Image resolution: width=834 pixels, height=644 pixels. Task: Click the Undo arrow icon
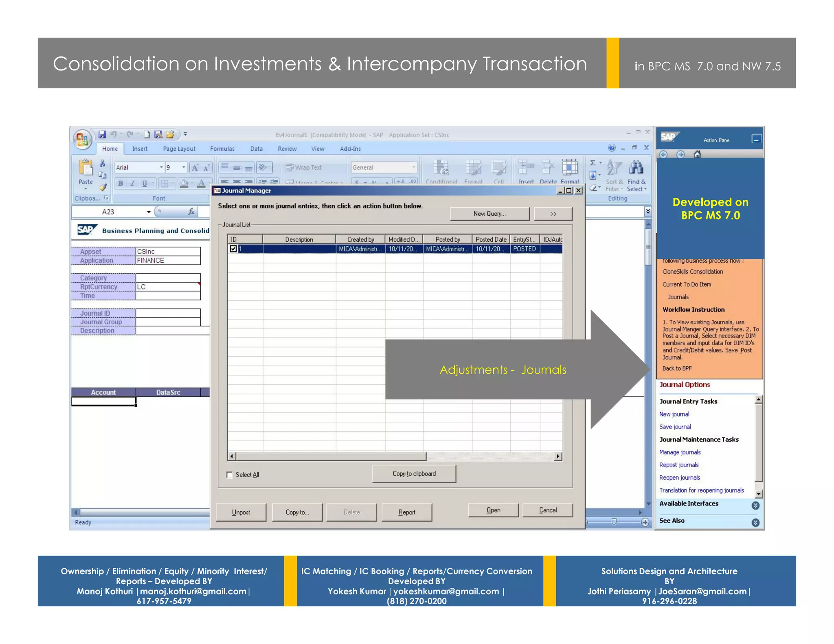[x=114, y=134]
